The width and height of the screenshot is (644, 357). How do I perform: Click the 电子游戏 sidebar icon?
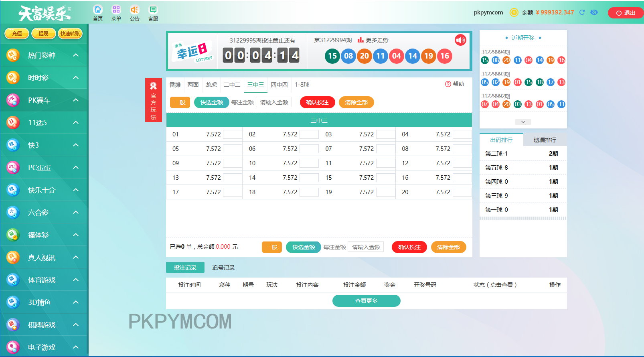pos(13,347)
